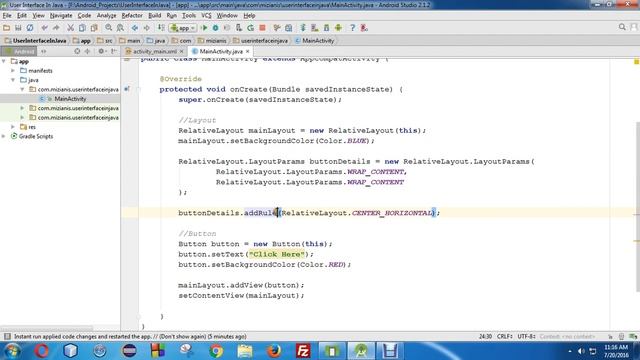640x360 pixels.
Task: Click the scroll-from-source target icon in Project panel
Action: point(77,51)
